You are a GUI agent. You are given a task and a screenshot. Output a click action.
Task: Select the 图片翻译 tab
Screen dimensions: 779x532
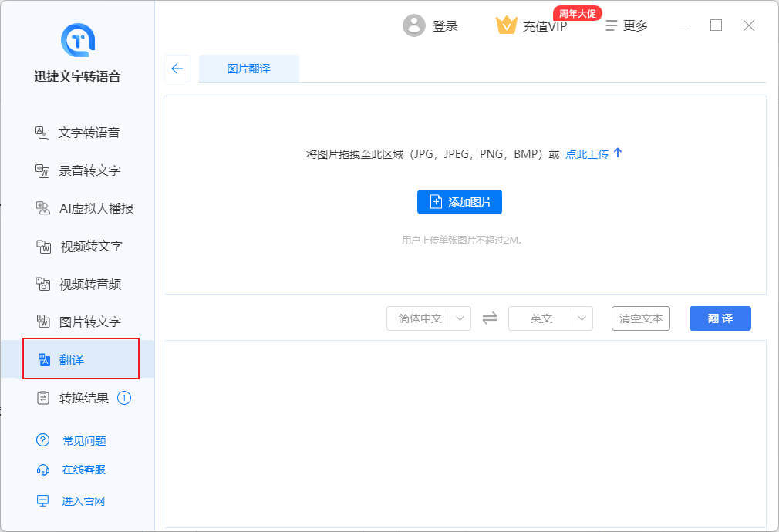coord(248,69)
